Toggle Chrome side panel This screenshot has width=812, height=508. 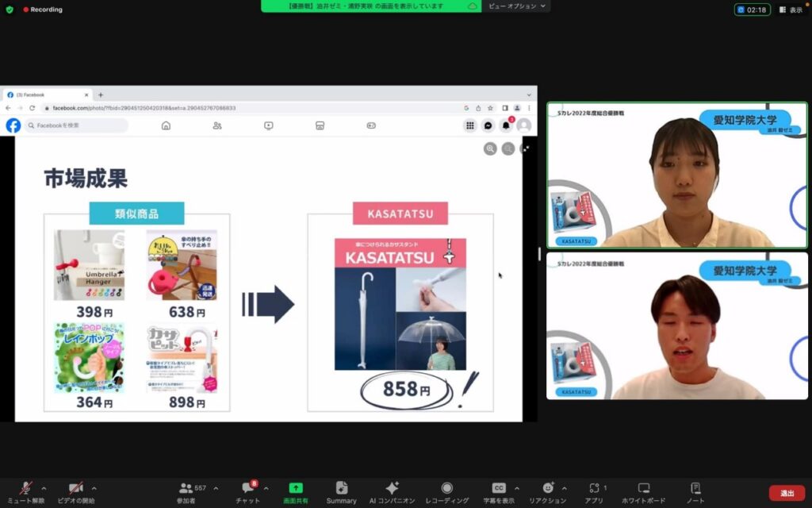(505, 108)
